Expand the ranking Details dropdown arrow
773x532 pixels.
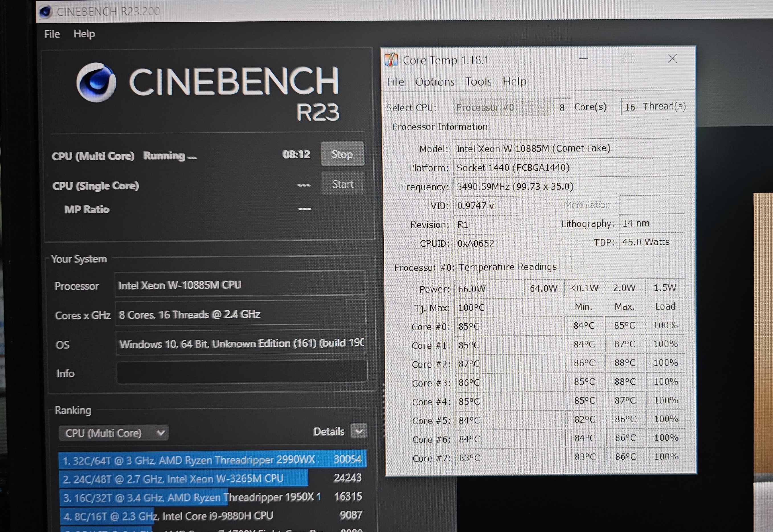(359, 431)
